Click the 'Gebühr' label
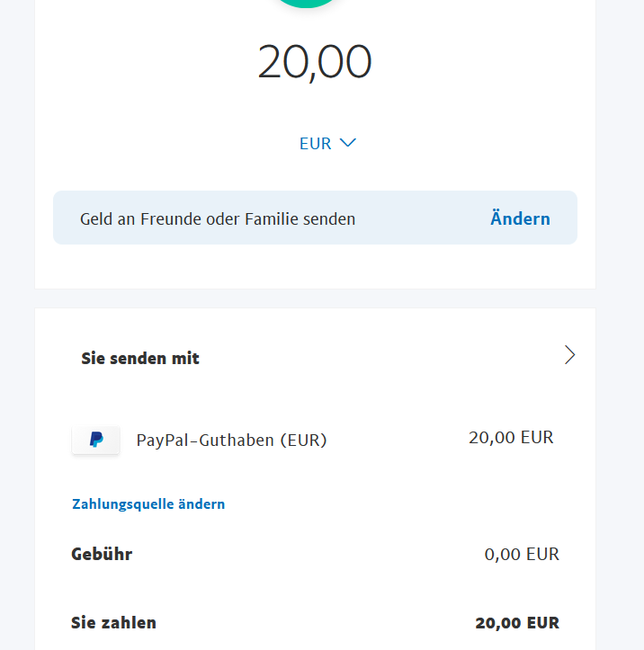This screenshot has height=650, width=644. [102, 554]
